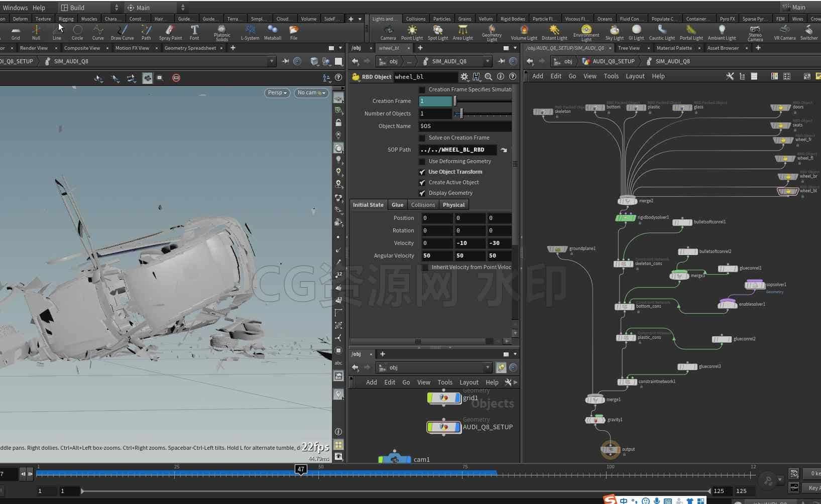821x504 pixels.
Task: Toggle the Display Geometry checkbox
Action: click(422, 193)
